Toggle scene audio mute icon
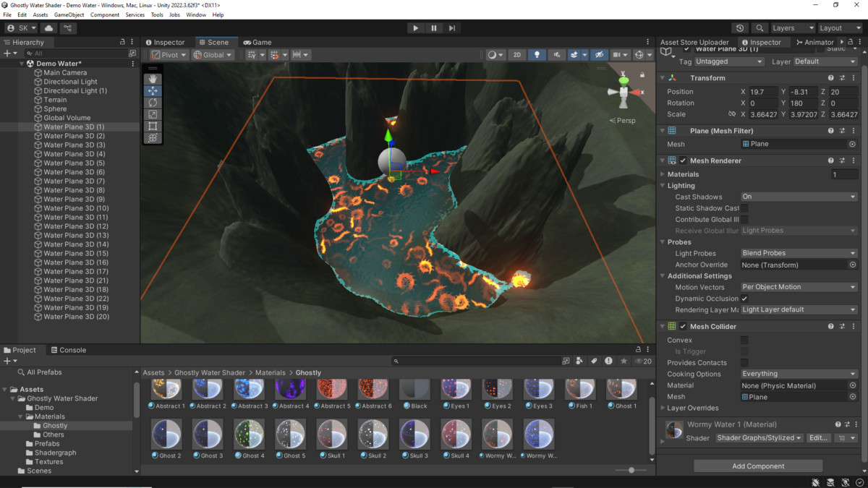The image size is (868, 488). (x=556, y=55)
